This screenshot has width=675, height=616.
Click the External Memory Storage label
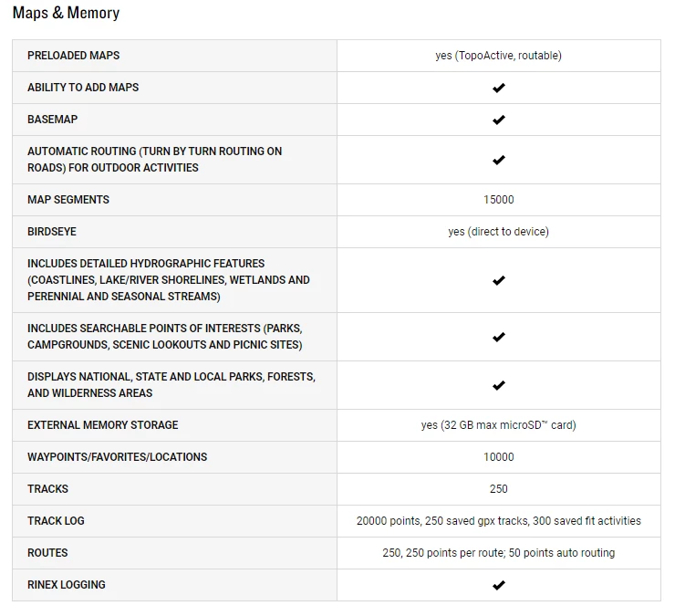pos(103,425)
